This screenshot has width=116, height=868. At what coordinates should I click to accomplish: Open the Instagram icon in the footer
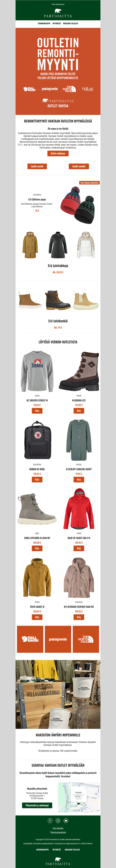pyautogui.click(x=58, y=820)
